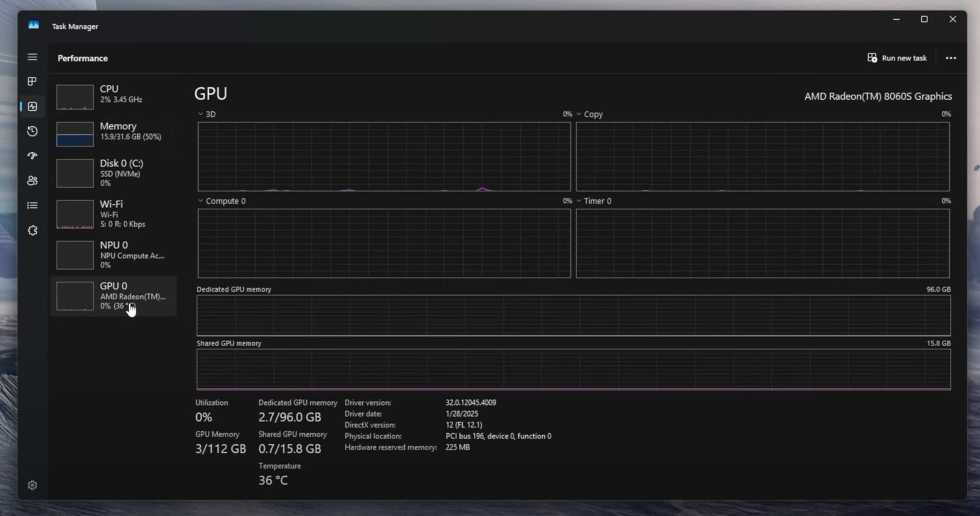The image size is (980, 516).
Task: Expand the Compute 0 engine dropdown
Action: pos(200,201)
